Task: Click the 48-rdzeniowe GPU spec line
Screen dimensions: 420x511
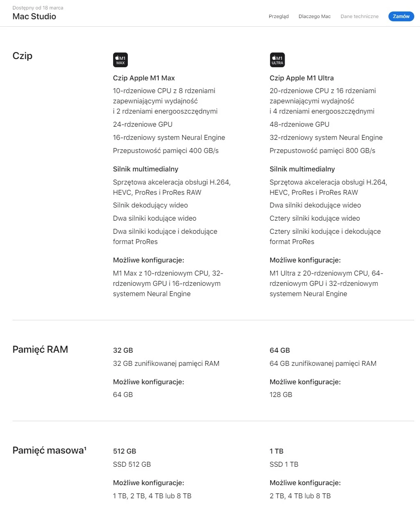Action: 300,124
